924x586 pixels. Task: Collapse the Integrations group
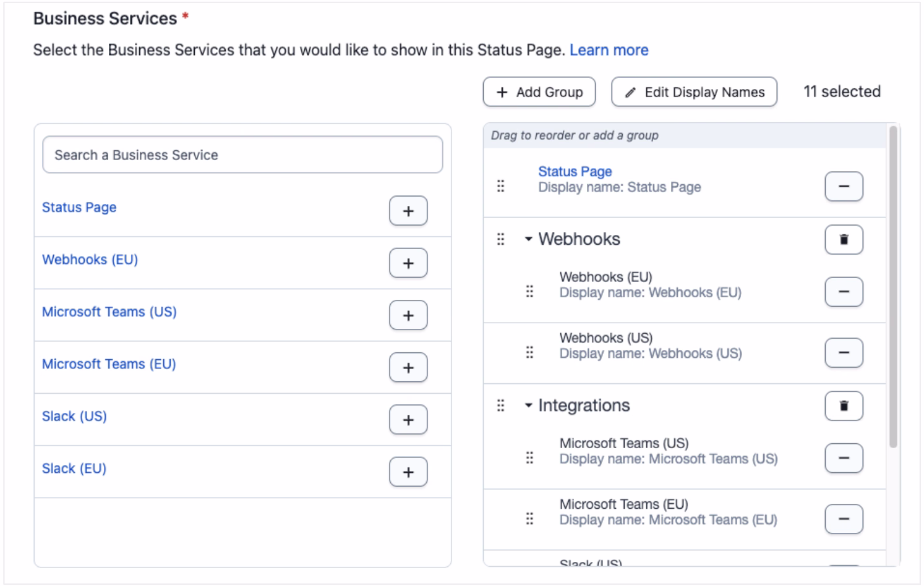tap(528, 406)
